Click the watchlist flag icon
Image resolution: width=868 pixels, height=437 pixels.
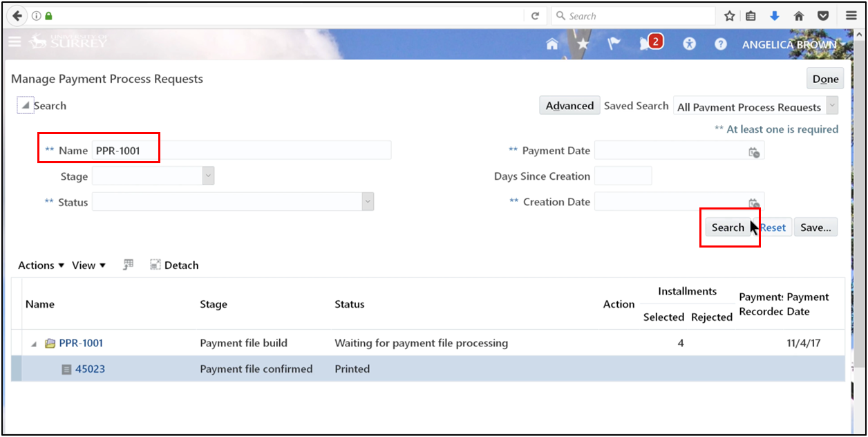click(614, 43)
